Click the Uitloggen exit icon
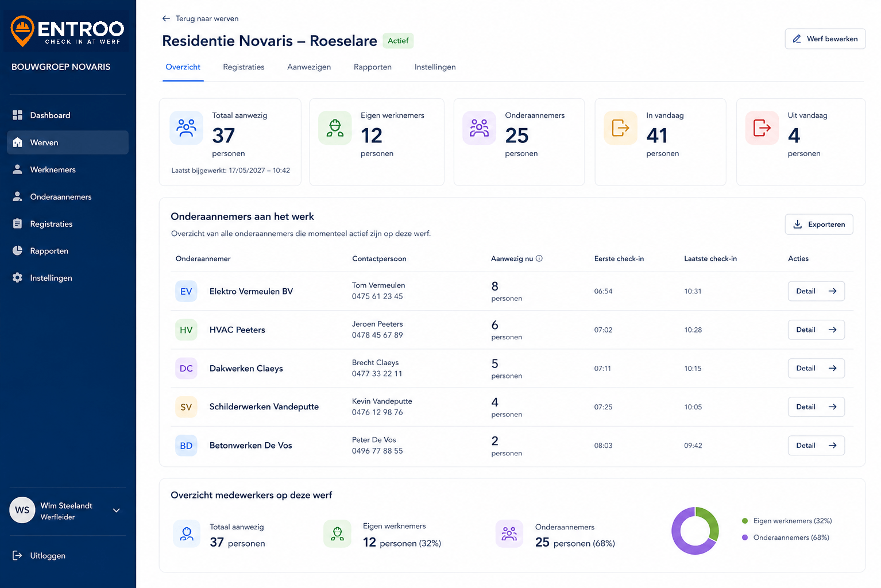The height and width of the screenshot is (588, 881). (18, 556)
